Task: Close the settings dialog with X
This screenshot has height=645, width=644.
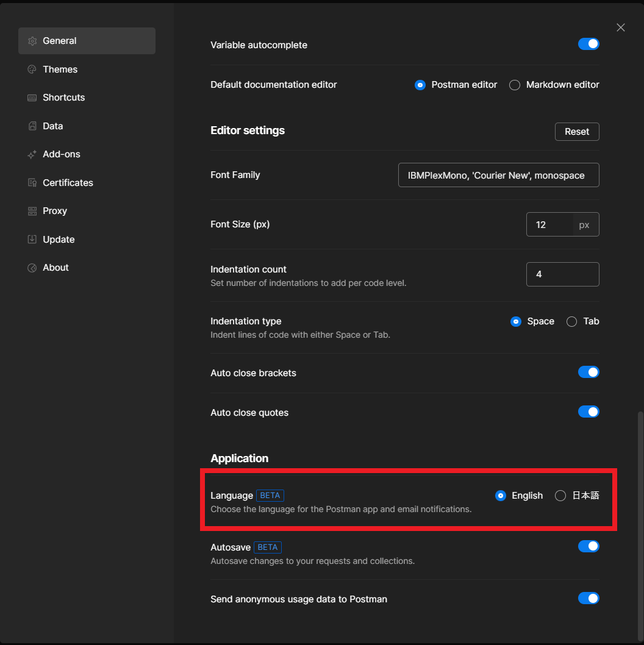Action: (x=621, y=27)
